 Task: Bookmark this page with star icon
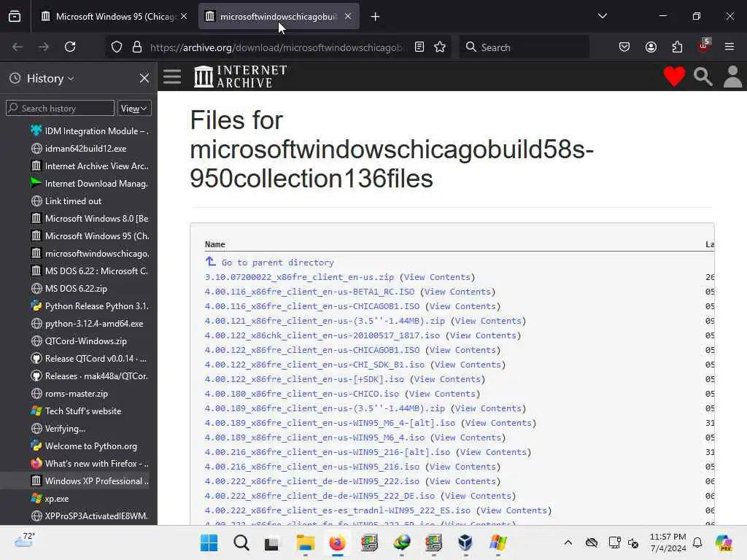point(440,47)
